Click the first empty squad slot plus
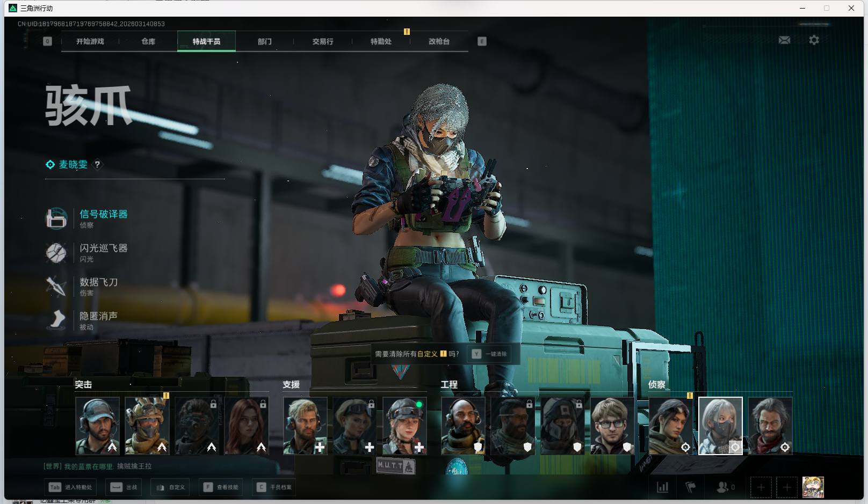The image size is (868, 504). pos(761,487)
